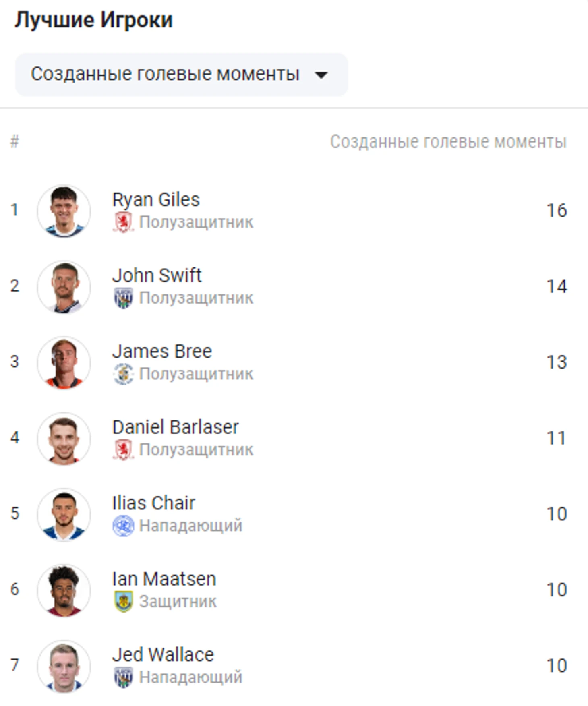
Task: Open Jed Wallace player name link
Action: tap(163, 655)
